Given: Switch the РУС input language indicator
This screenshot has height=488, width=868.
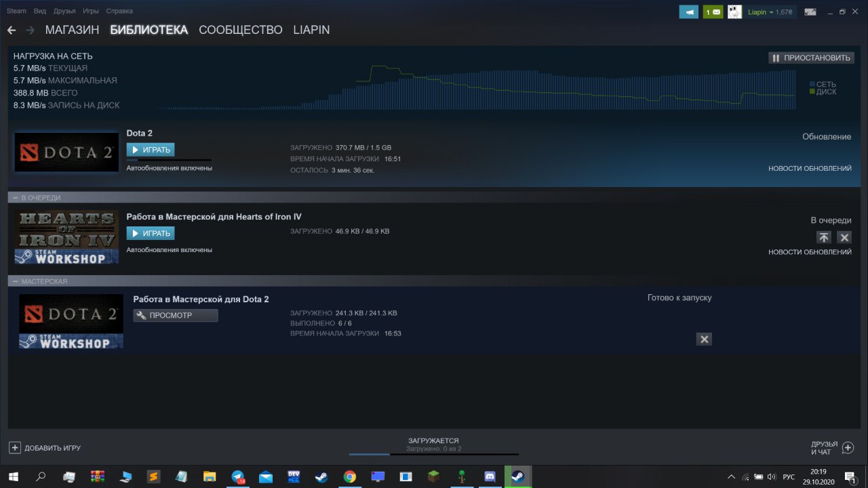Looking at the screenshot, I should (789, 476).
